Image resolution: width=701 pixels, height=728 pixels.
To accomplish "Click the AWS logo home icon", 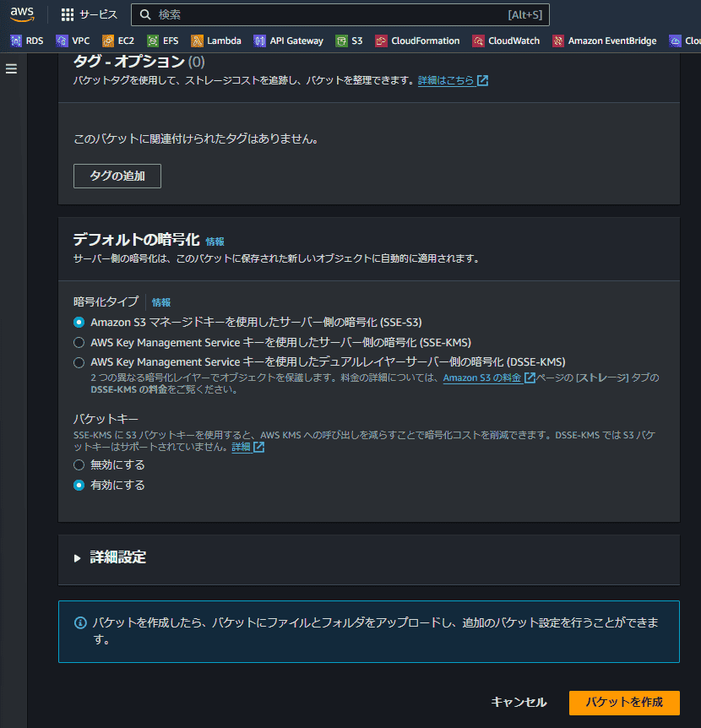I will click(x=22, y=14).
